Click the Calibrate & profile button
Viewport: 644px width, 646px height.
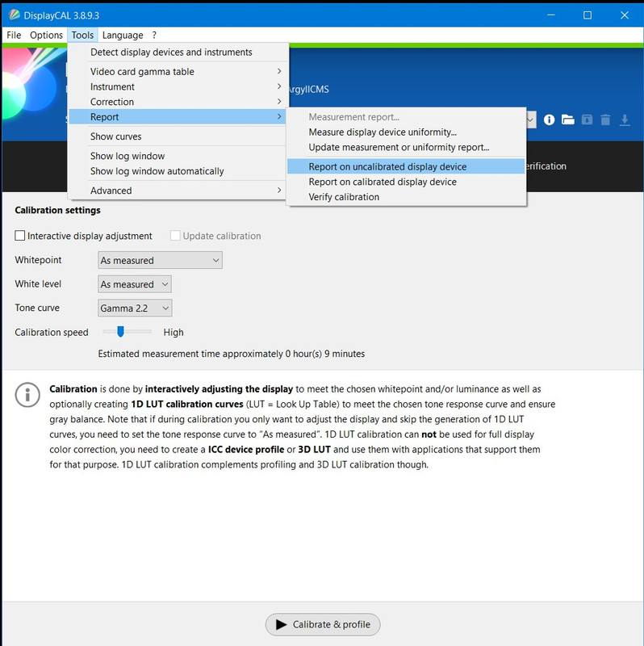click(323, 624)
